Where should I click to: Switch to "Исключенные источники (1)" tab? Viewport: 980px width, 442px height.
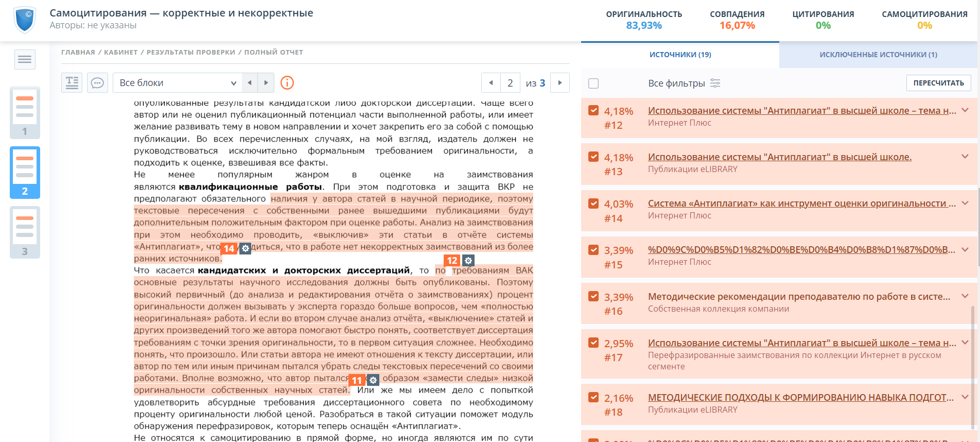pos(878,55)
